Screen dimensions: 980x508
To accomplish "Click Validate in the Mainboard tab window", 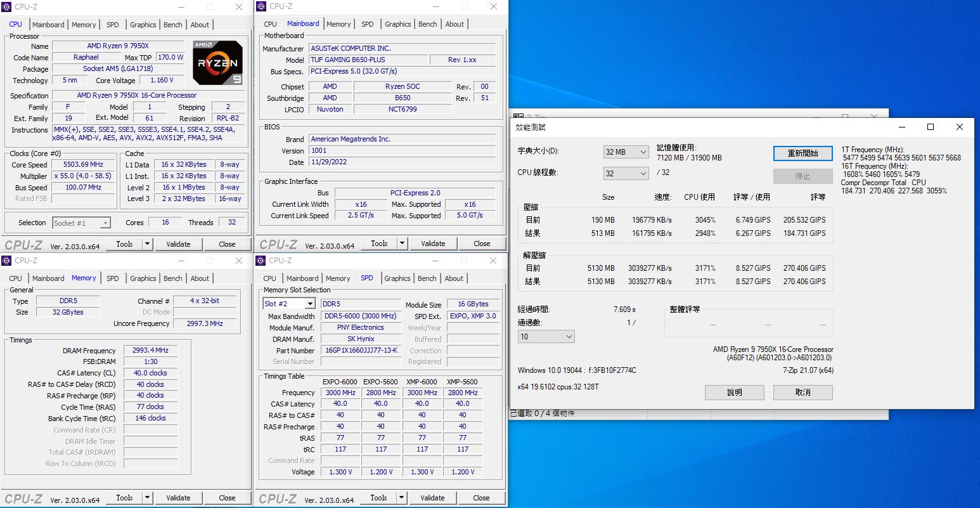I will point(433,244).
